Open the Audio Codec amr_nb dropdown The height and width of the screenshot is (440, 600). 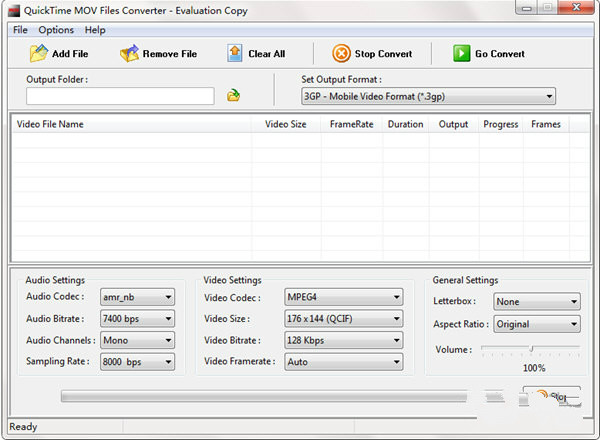137,297
